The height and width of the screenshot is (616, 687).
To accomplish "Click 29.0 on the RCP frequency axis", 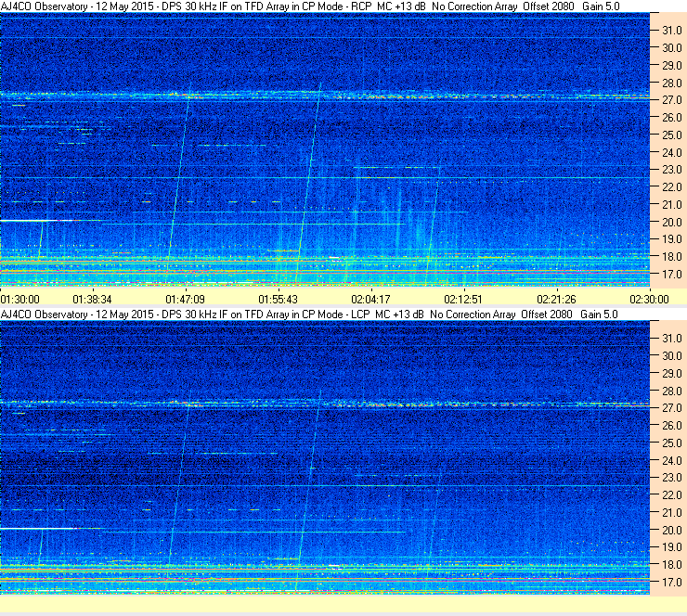I will (671, 66).
